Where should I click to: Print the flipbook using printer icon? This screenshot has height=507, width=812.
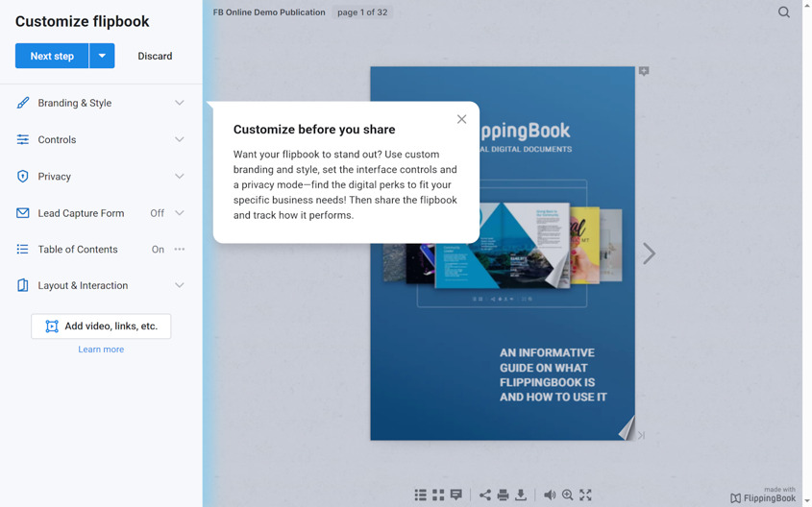point(503,495)
